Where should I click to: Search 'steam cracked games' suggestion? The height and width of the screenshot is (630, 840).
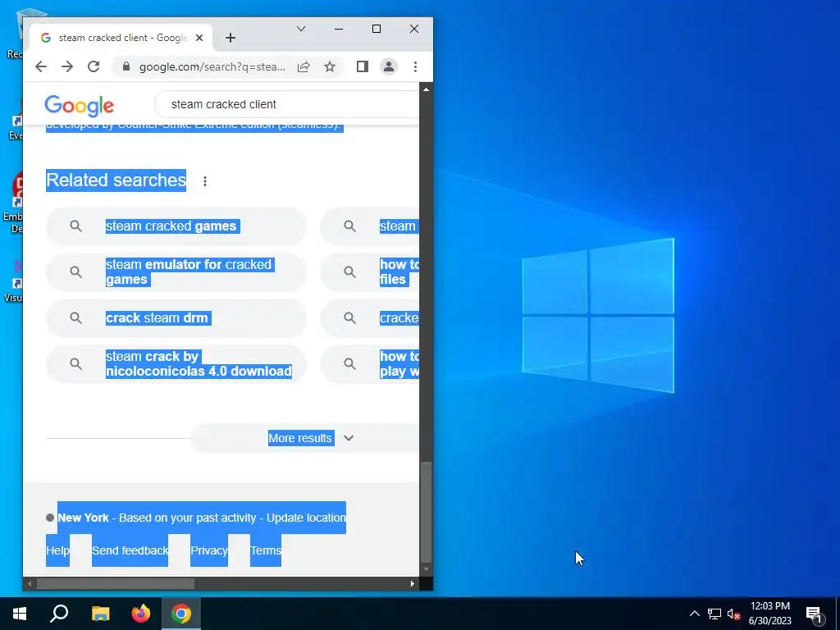coord(176,226)
